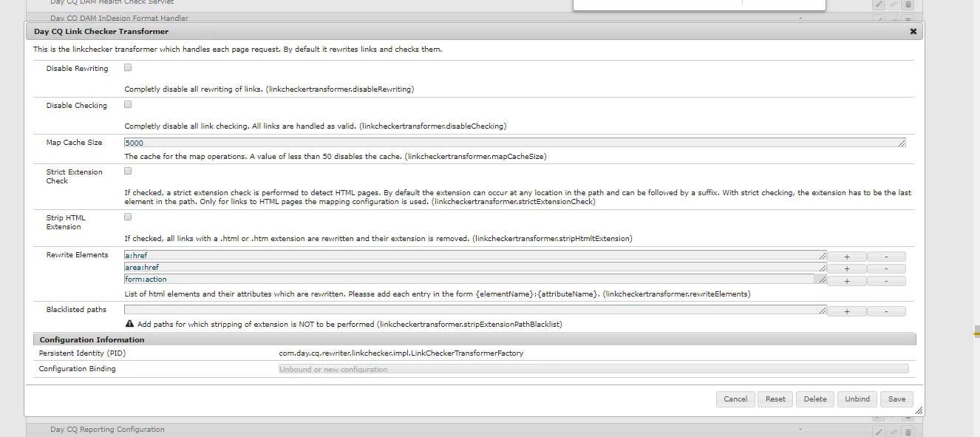This screenshot has height=437, width=980.
Task: Click the Strict Extension Check label
Action: 75,177
